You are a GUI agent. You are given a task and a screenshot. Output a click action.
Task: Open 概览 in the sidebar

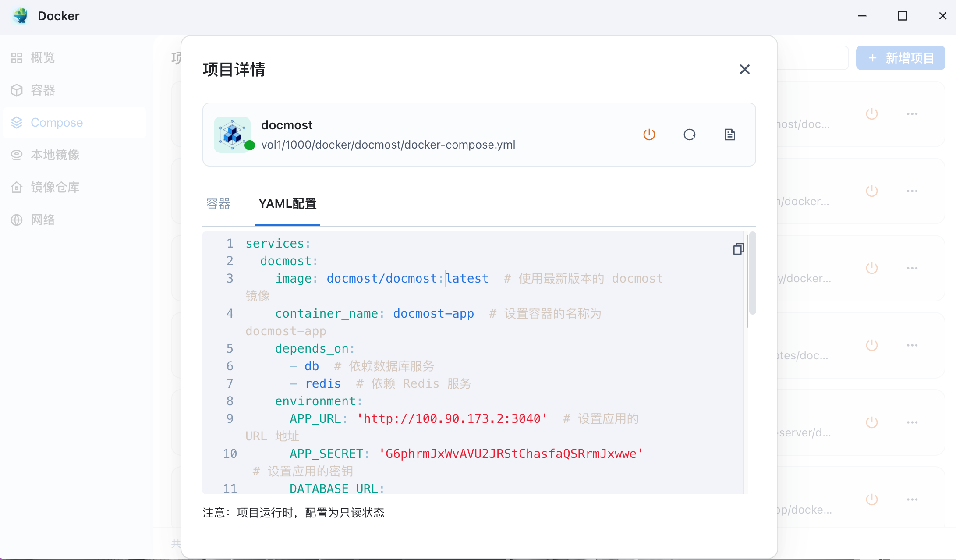pyautogui.click(x=74, y=57)
